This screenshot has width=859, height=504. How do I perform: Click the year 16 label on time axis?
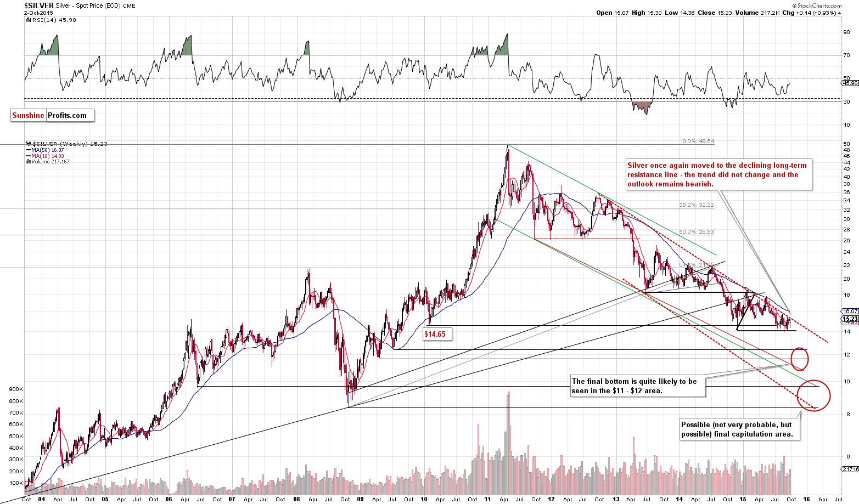tap(806, 500)
